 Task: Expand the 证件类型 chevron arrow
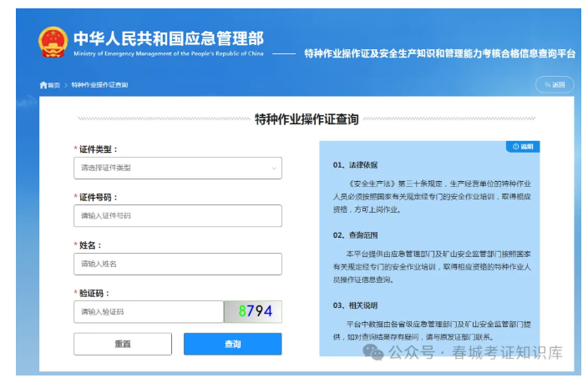pyautogui.click(x=273, y=168)
